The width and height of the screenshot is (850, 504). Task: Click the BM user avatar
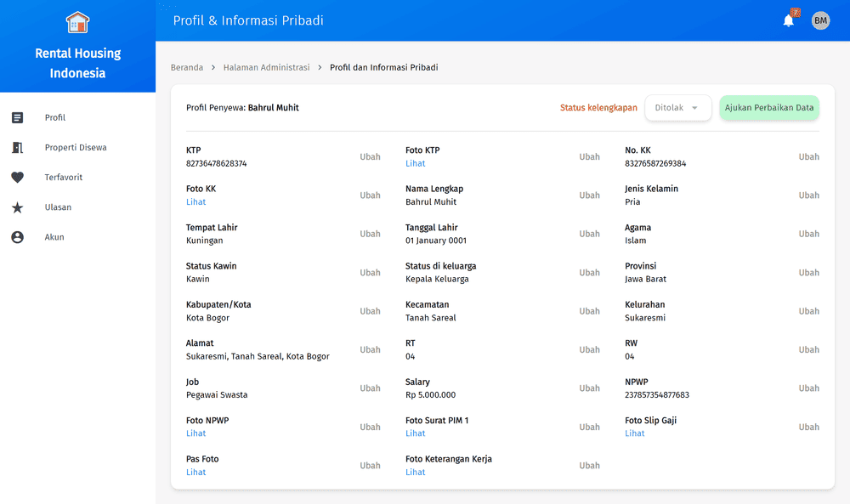[820, 21]
